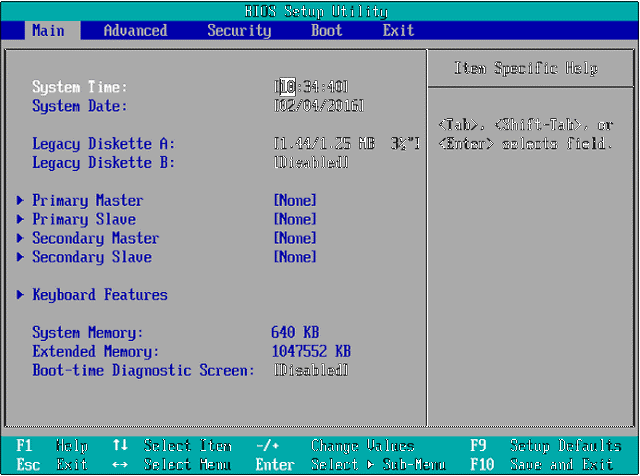
Task: Click the arrow beside Secondary Slave
Action: point(20,257)
